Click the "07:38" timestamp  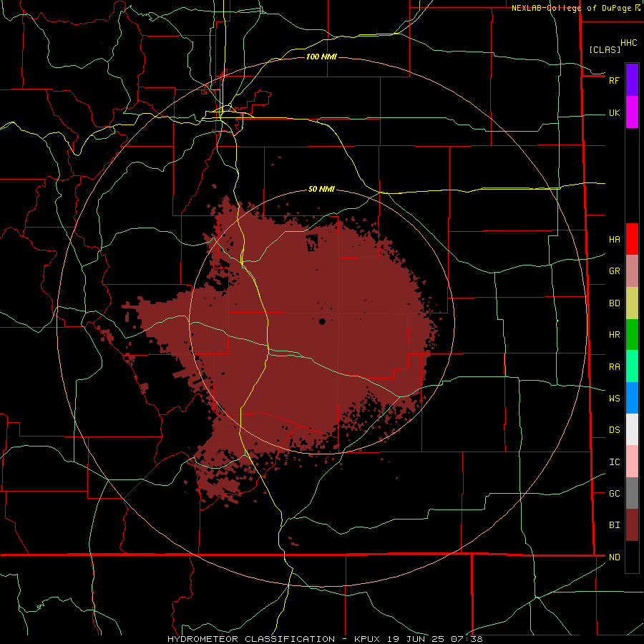coord(467,639)
